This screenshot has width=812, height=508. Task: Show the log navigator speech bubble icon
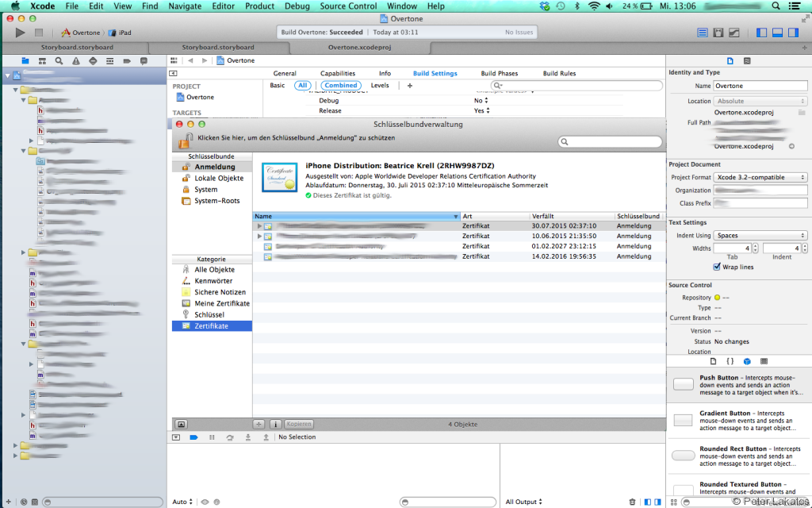pyautogui.click(x=144, y=61)
